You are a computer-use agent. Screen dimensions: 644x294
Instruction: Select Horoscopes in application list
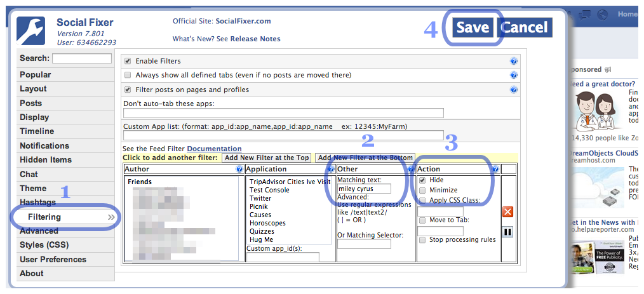[267, 223]
